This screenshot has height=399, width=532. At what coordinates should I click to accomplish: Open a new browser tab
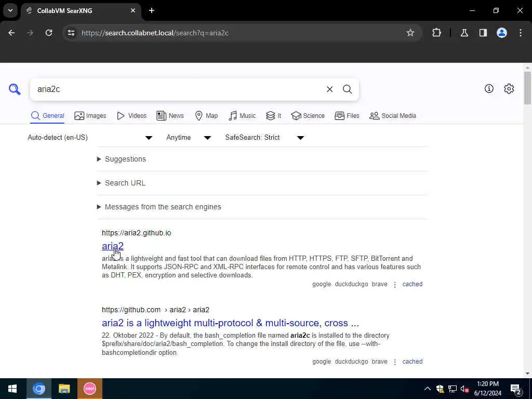point(152,10)
